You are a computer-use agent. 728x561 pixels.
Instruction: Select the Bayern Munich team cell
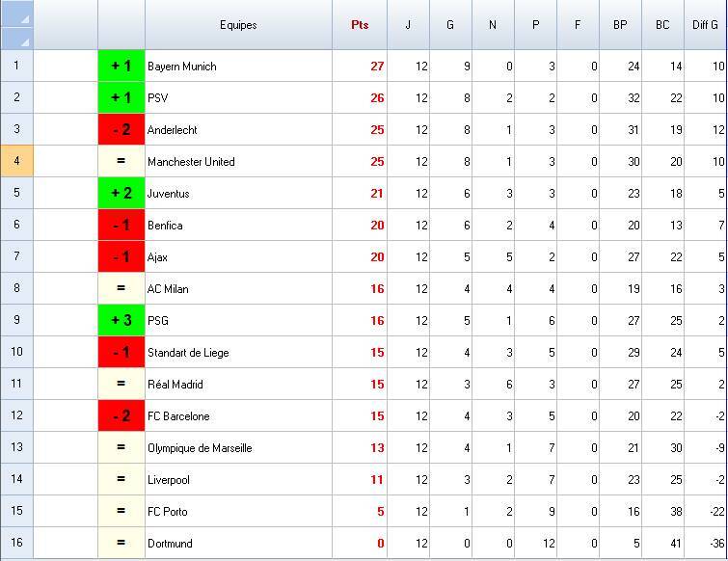[x=237, y=67]
